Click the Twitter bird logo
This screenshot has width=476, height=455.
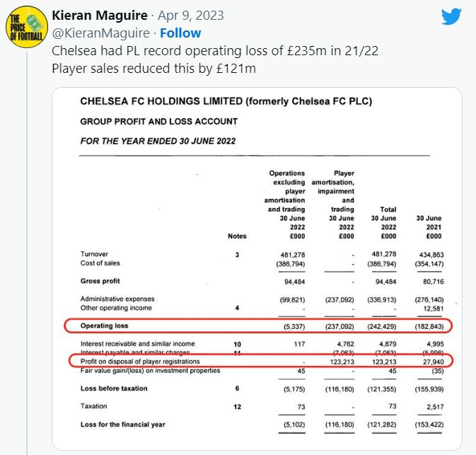(x=451, y=16)
